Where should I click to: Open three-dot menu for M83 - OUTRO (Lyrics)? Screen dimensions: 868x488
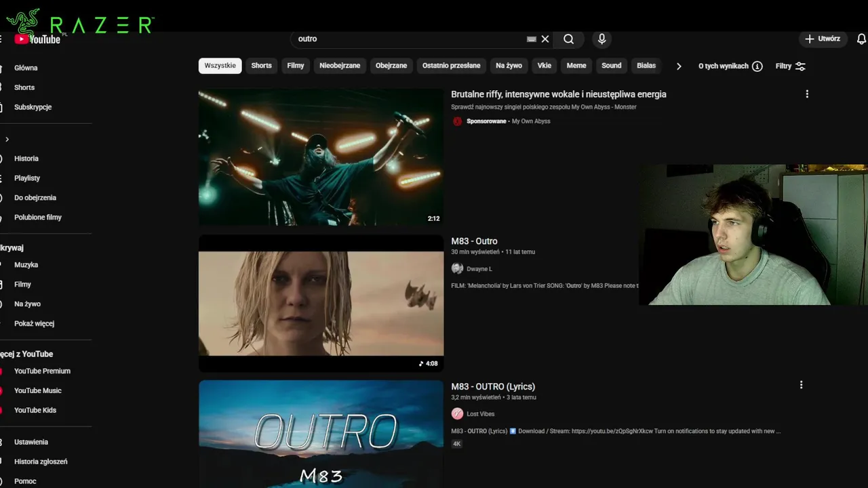801,385
